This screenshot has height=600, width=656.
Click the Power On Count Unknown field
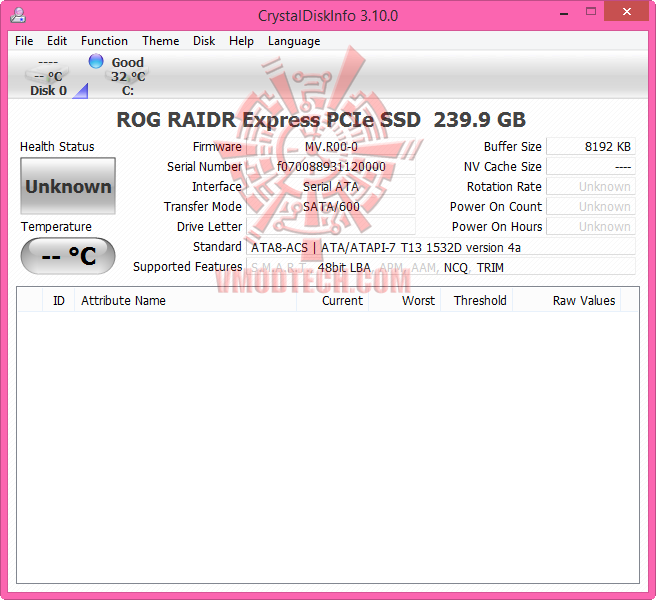[x=591, y=207]
